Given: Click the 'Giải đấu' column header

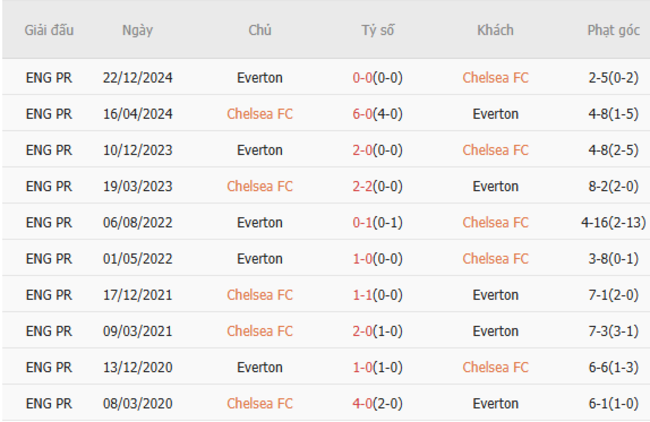Looking at the screenshot, I should (x=49, y=30).
